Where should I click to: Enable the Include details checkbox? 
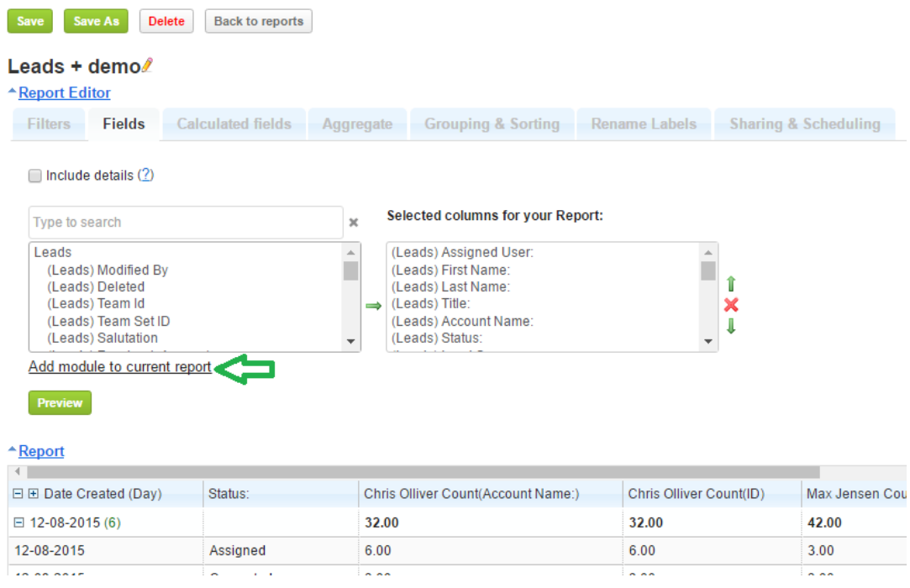pyautogui.click(x=35, y=176)
